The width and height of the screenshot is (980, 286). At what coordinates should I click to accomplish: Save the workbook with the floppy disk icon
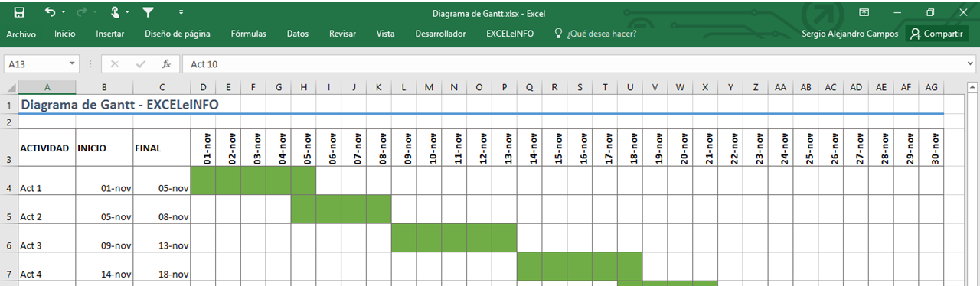(x=19, y=12)
